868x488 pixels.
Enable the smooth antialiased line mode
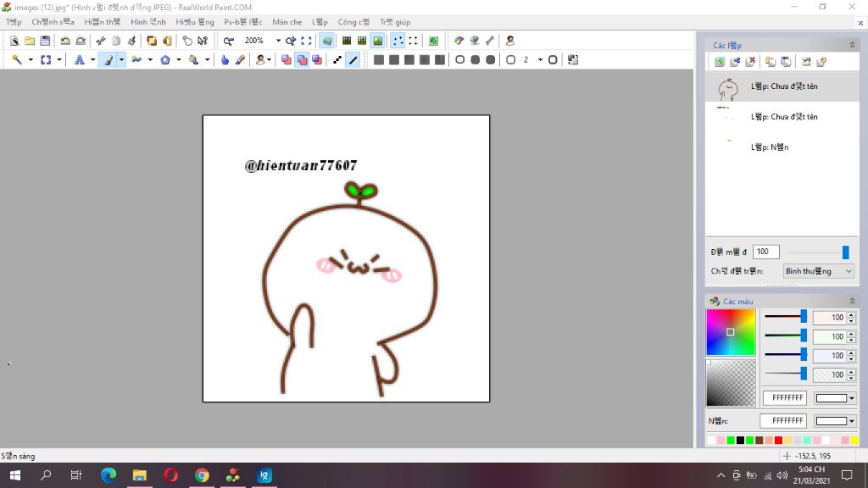tap(353, 60)
